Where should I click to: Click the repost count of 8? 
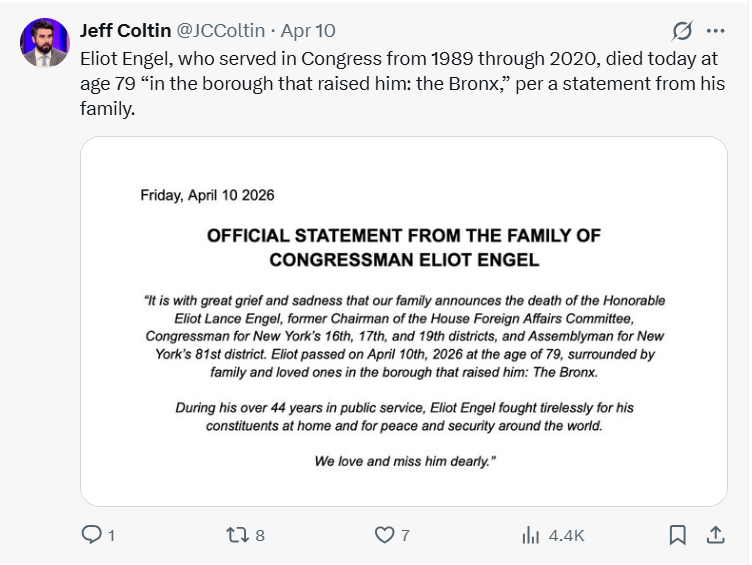(x=260, y=536)
